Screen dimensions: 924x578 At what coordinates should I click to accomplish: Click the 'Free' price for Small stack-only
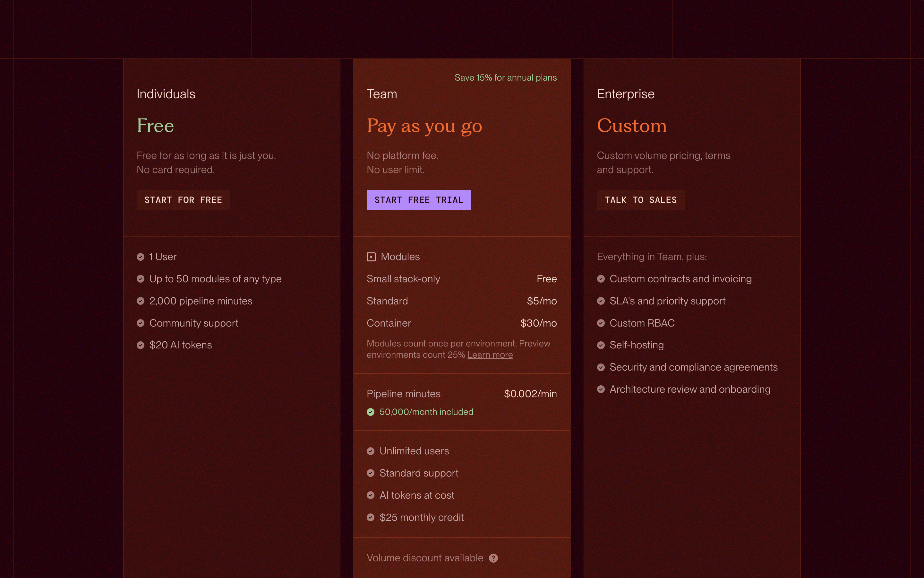pyautogui.click(x=547, y=279)
